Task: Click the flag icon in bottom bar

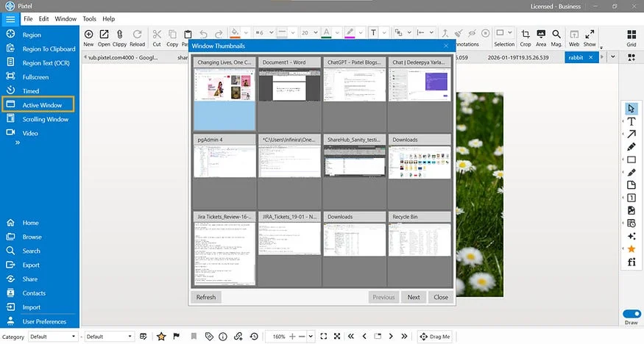Action: (x=177, y=337)
